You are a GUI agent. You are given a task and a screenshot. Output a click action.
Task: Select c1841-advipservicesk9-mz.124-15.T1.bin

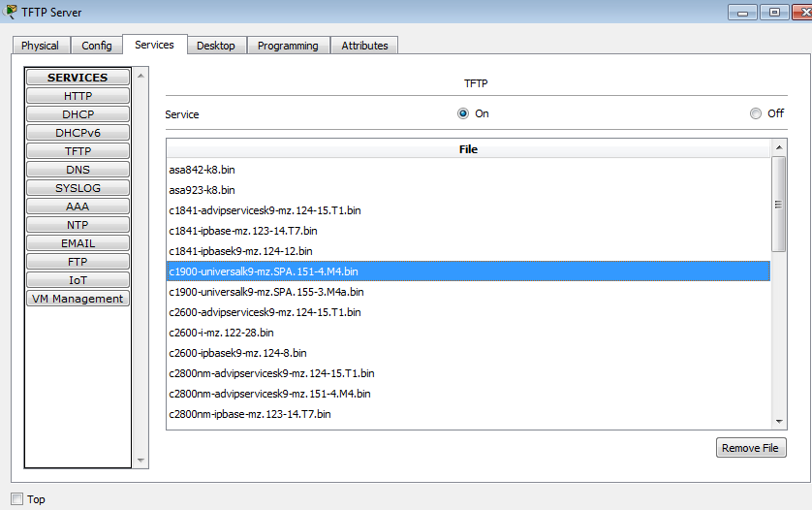(x=468, y=210)
